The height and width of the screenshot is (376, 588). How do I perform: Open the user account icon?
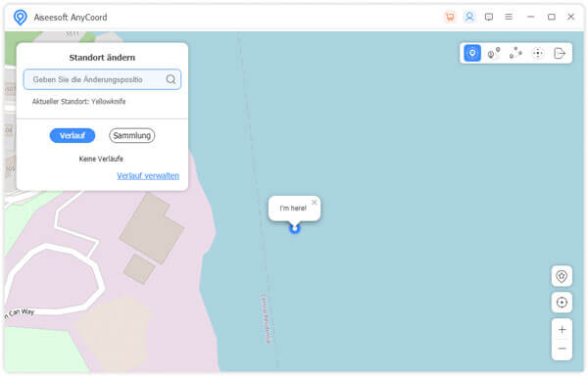[469, 17]
